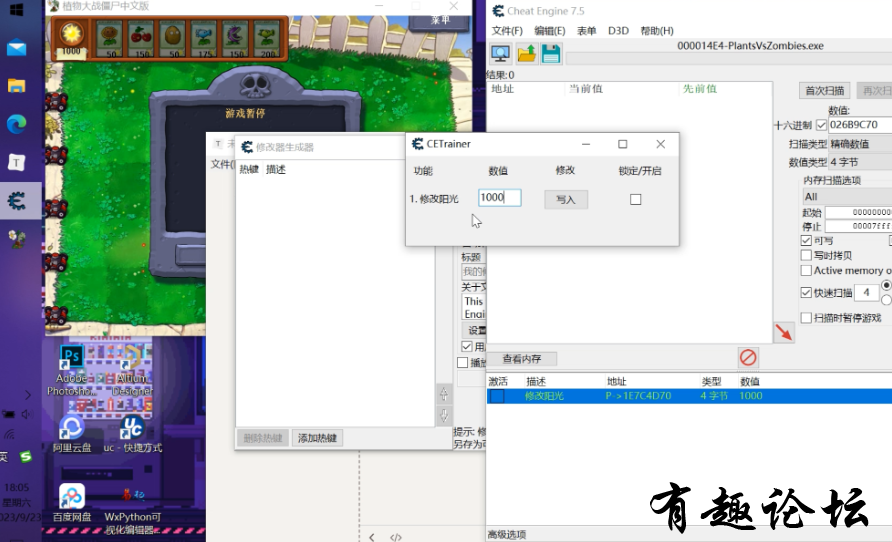Click the red clear-list circle icon
This screenshot has width=892, height=542.
[748, 358]
